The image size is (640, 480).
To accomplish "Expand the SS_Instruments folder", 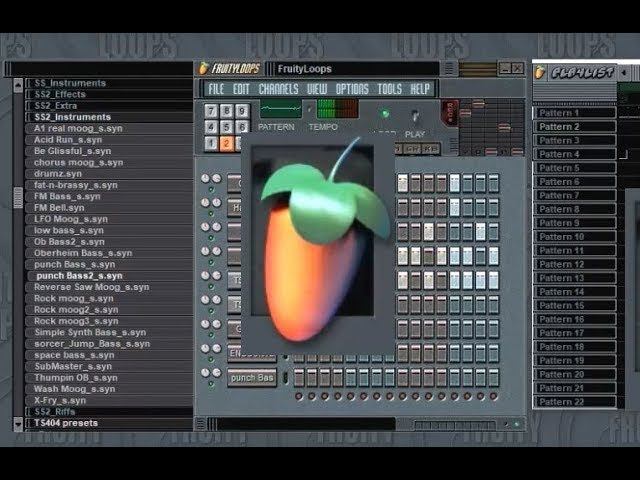I will [x=108, y=83].
